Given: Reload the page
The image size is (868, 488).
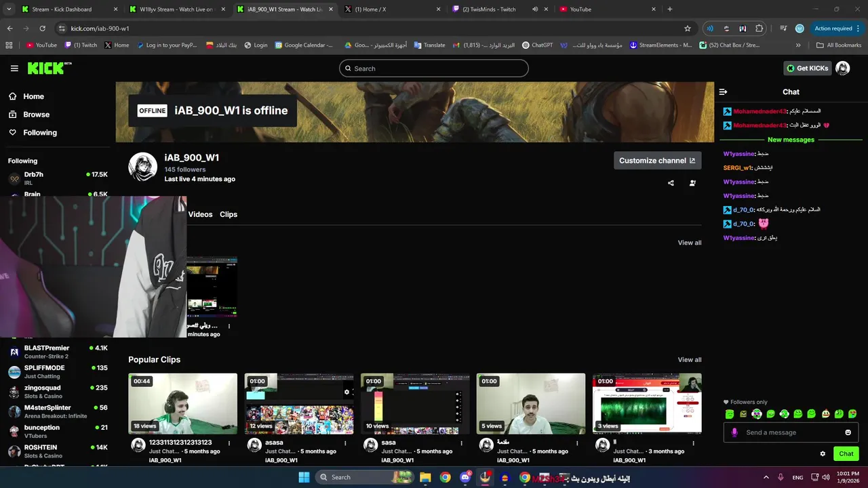Looking at the screenshot, I should [x=42, y=28].
